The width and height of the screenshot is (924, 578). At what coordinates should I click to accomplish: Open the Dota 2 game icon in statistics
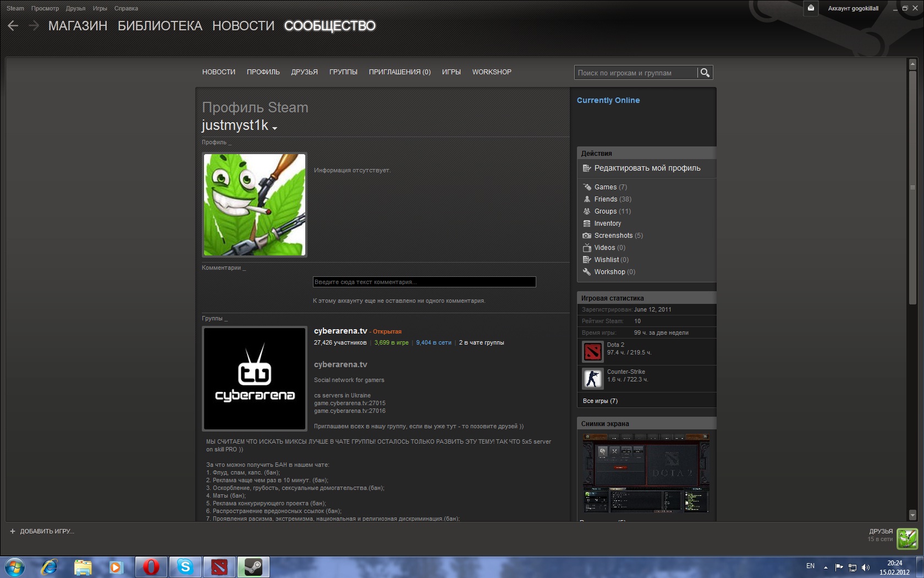click(593, 352)
